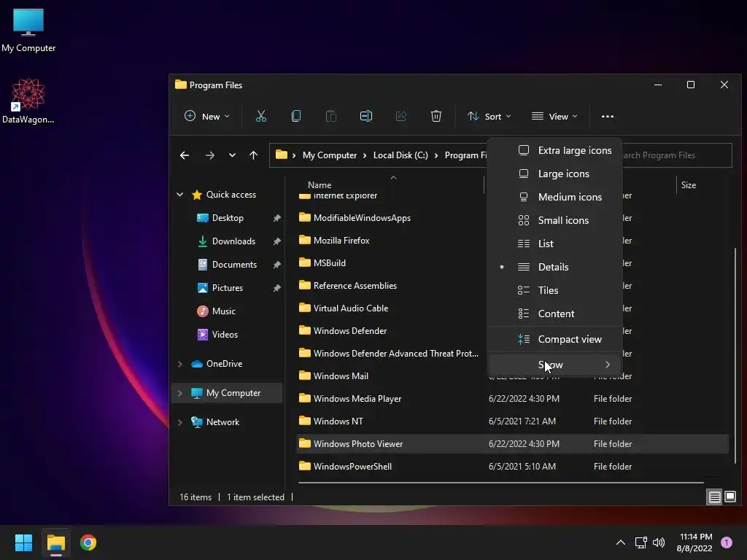
Task: Open the recent locations dropdown arrow
Action: click(232, 155)
